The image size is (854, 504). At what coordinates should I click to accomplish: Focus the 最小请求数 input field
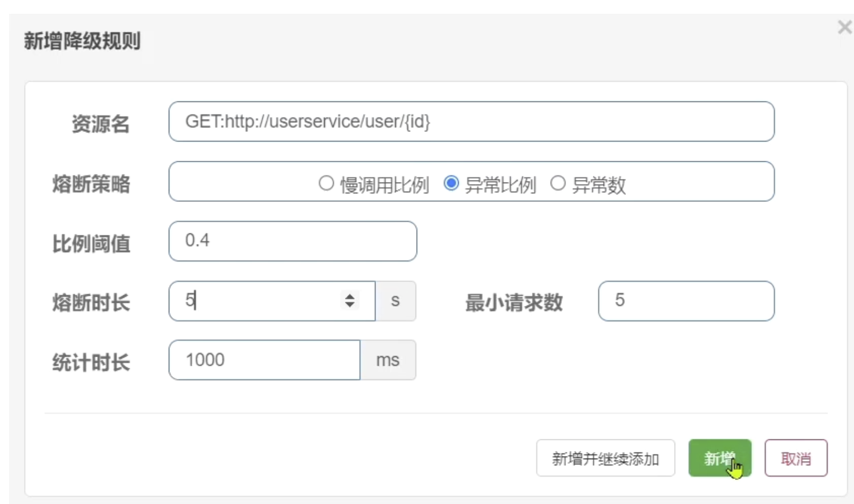[686, 301]
